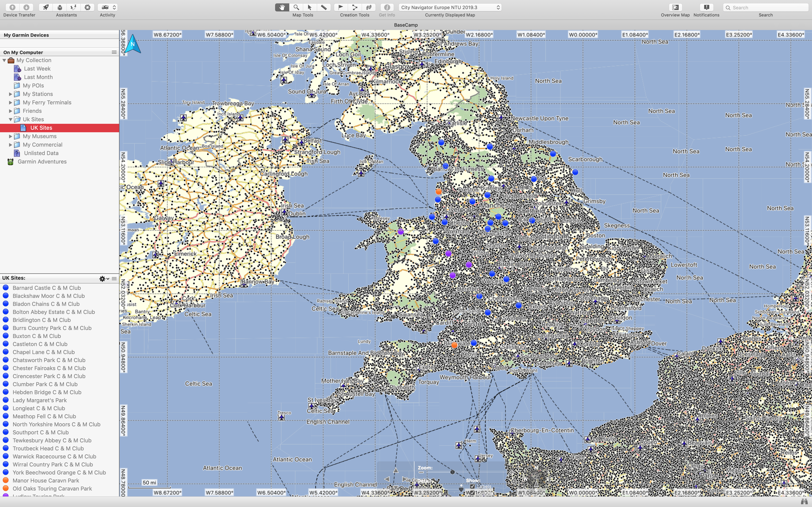Viewport: 812px width, 507px height.
Task: Open the Notifications panel
Action: click(706, 7)
